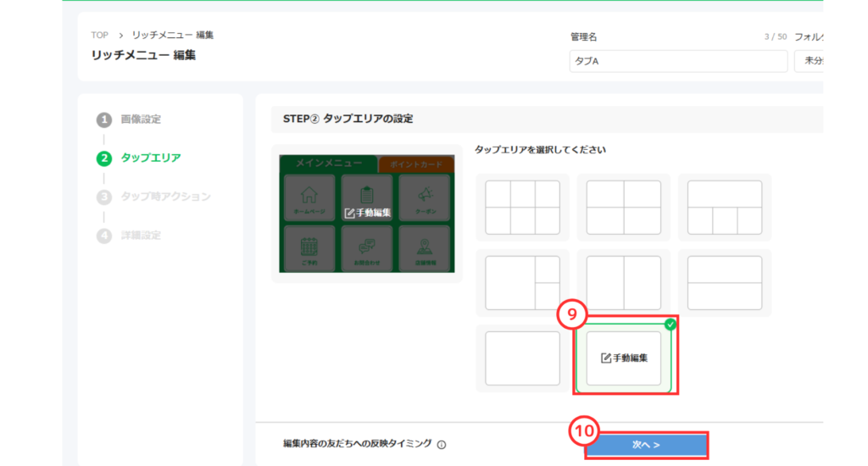Open the folder dropdown showing 未分類
Viewport: 868px width, 466px height.
point(810,62)
